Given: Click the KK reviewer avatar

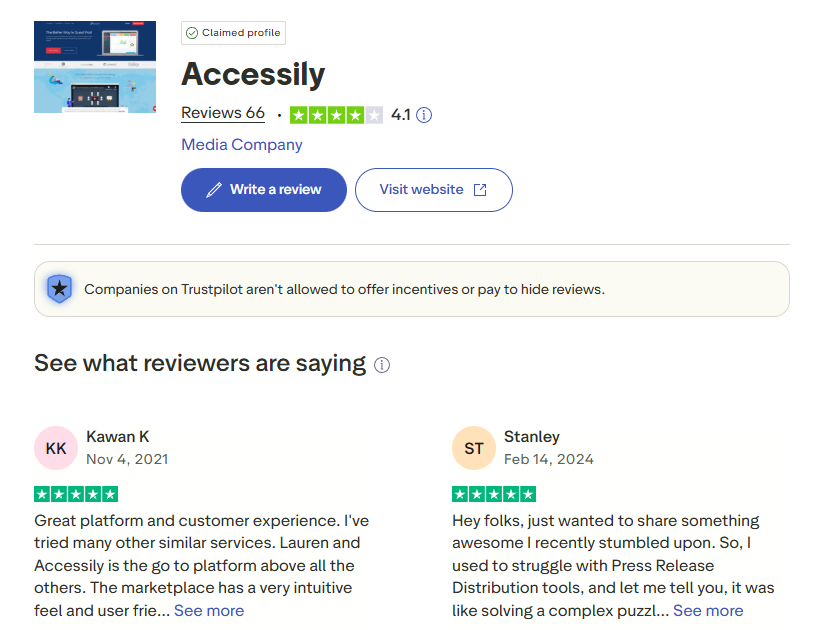Looking at the screenshot, I should tap(56, 448).
